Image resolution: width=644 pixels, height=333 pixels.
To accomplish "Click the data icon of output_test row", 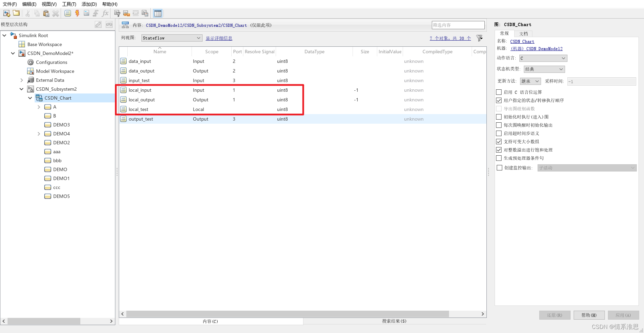I will 124,119.
